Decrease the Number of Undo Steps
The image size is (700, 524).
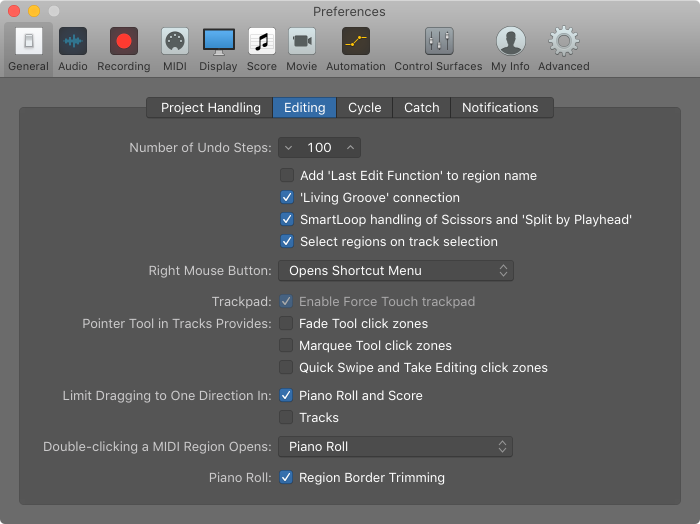288,148
